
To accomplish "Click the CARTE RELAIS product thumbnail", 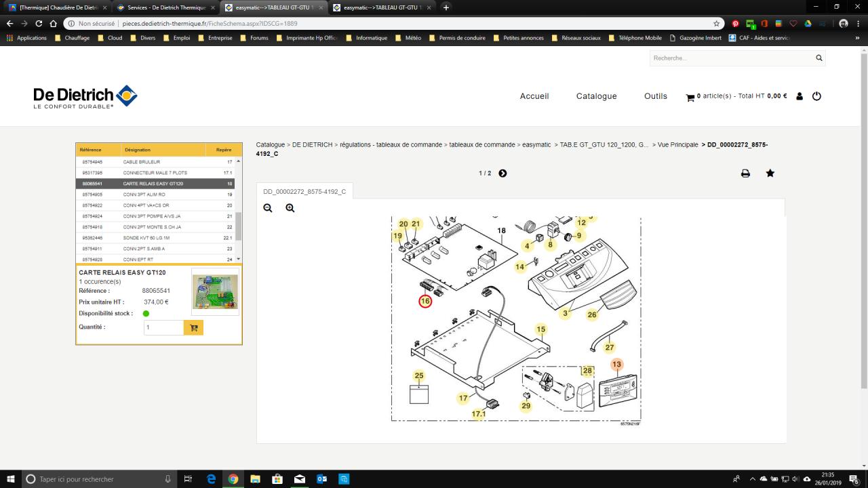I will (215, 291).
